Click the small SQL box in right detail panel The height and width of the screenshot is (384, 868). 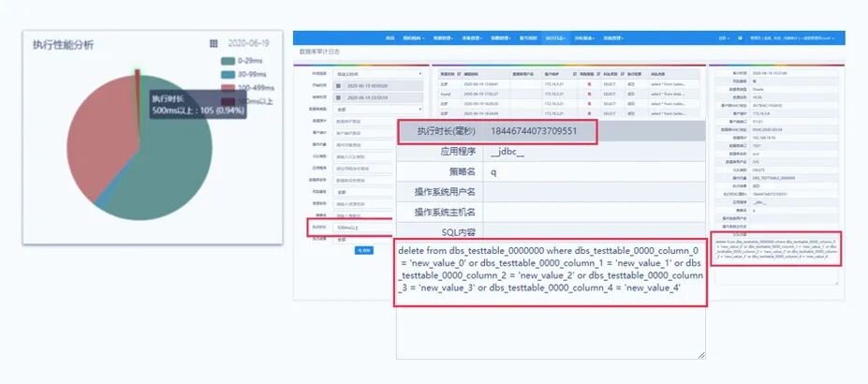coord(776,249)
